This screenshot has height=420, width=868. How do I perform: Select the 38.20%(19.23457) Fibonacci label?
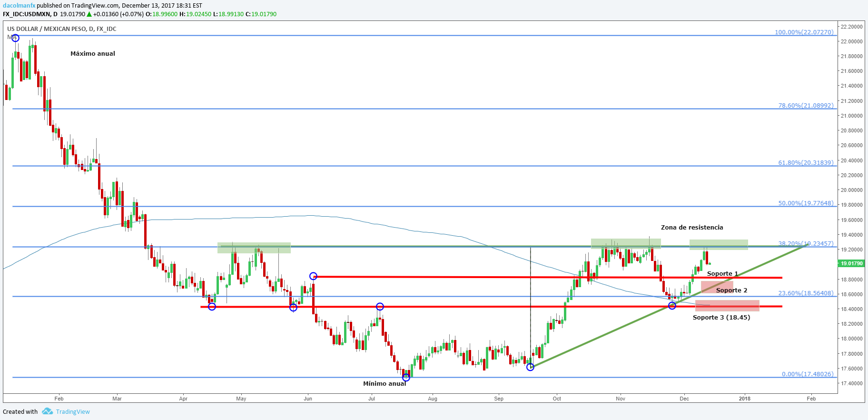click(806, 244)
